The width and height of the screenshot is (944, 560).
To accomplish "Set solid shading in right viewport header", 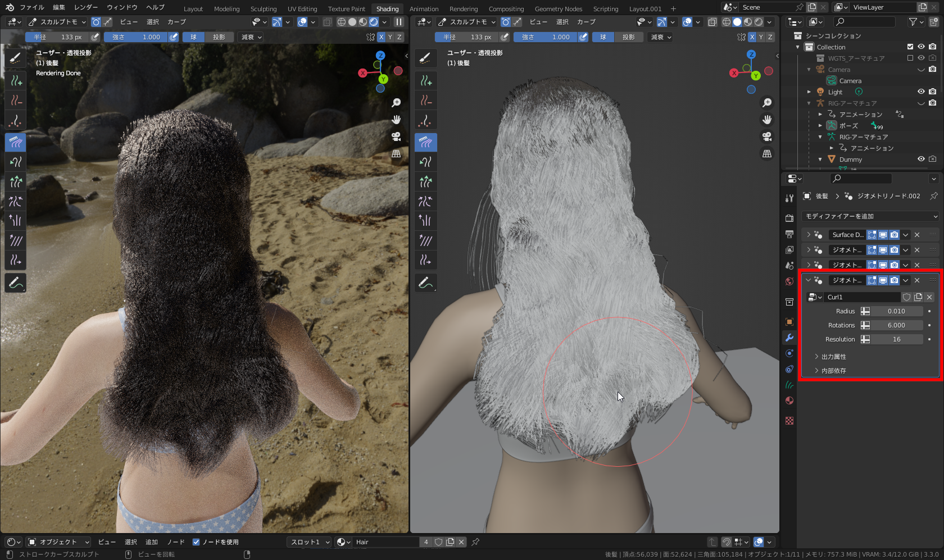I will pos(737,22).
